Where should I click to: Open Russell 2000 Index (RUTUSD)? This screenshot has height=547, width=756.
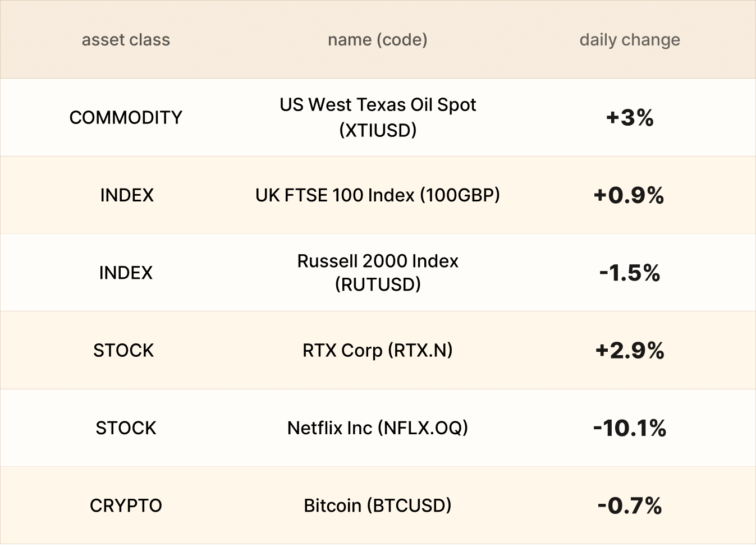click(377, 273)
